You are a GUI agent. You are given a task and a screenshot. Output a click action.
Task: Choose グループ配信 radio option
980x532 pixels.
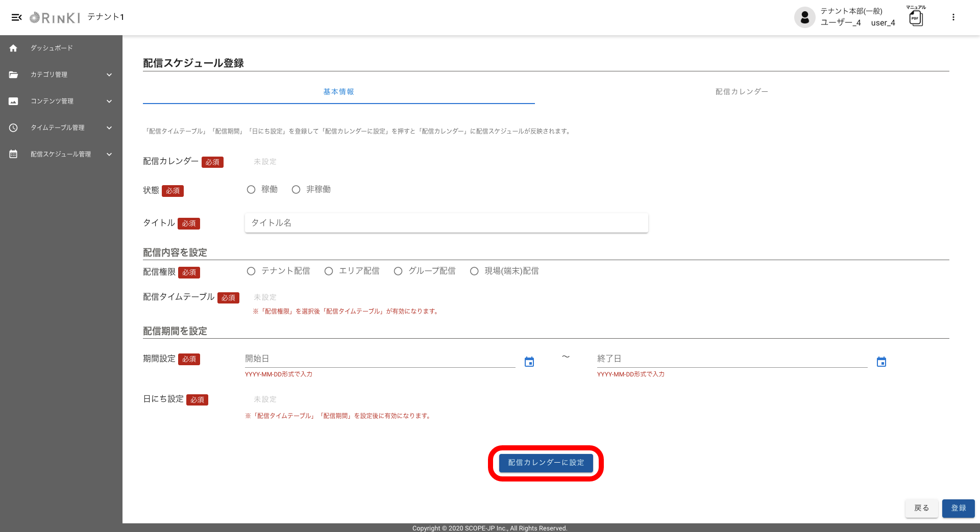point(398,271)
